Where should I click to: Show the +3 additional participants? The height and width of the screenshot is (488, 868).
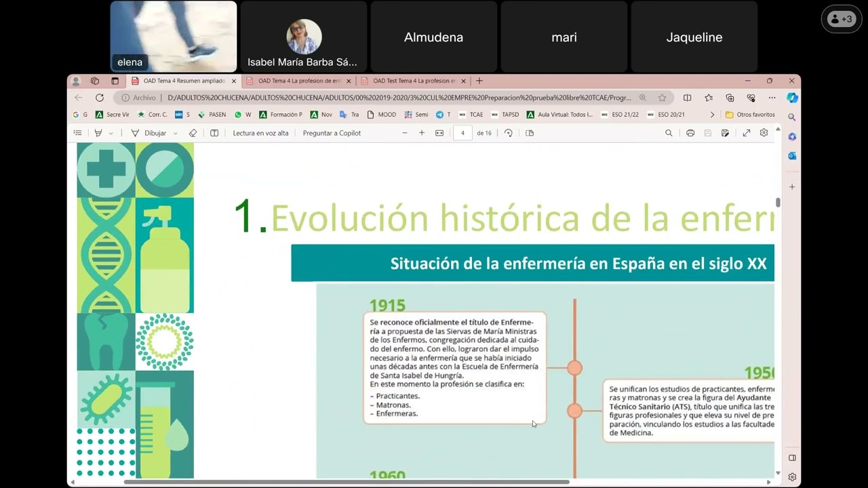tap(842, 19)
